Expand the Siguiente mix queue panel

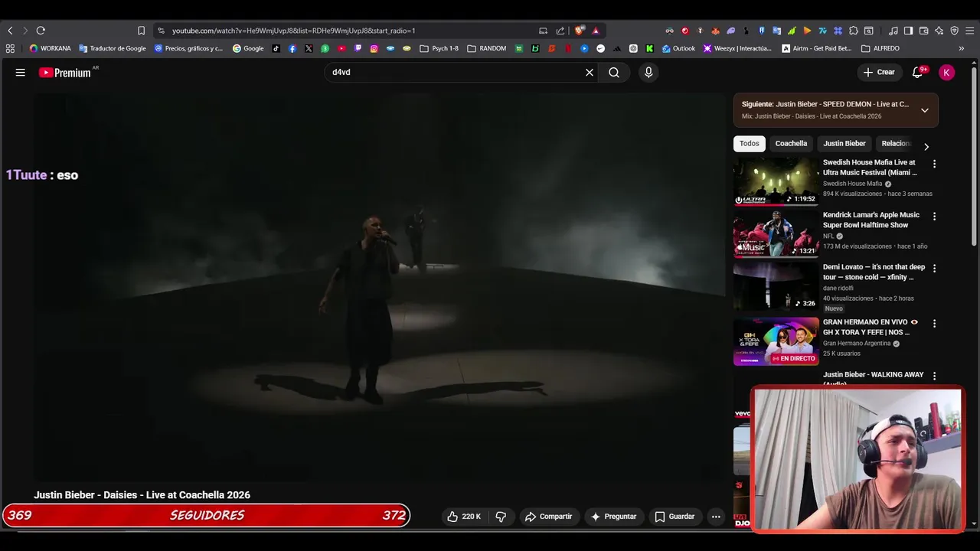[x=924, y=110]
